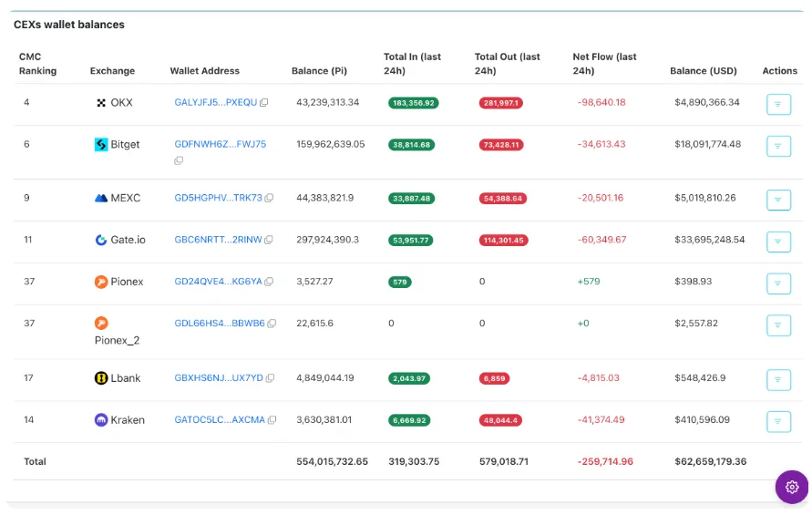Open filter action for Pionex_2 row

point(778,325)
